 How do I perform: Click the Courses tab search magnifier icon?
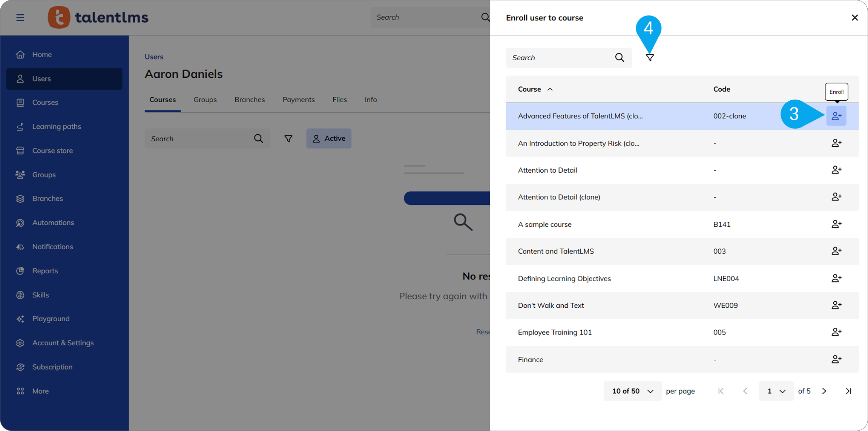click(x=258, y=139)
